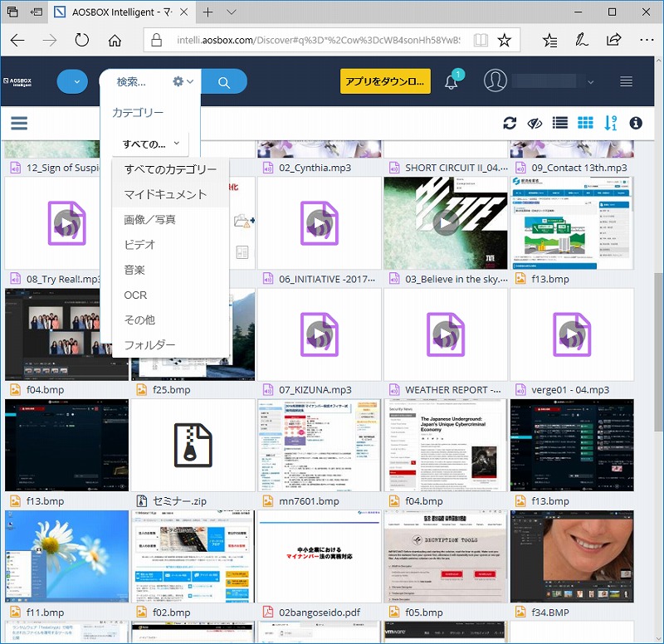Switch to list view
The width and height of the screenshot is (664, 644).
pyautogui.click(x=560, y=123)
